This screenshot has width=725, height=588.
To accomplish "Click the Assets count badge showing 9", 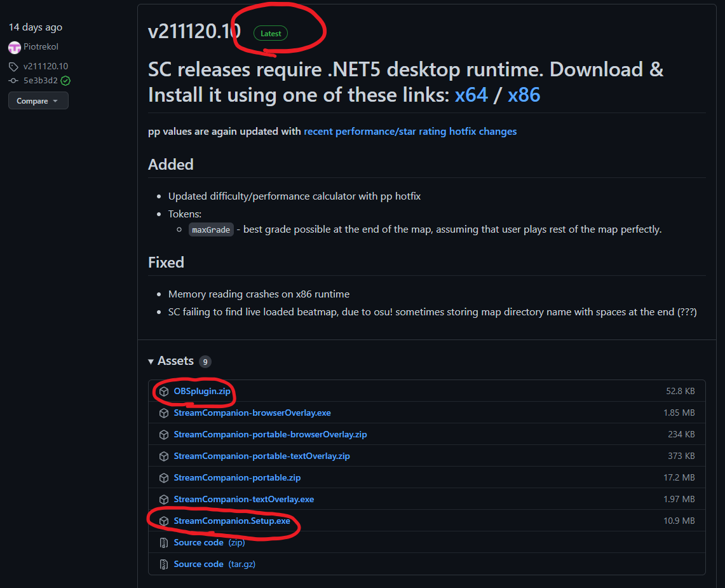I will click(205, 362).
